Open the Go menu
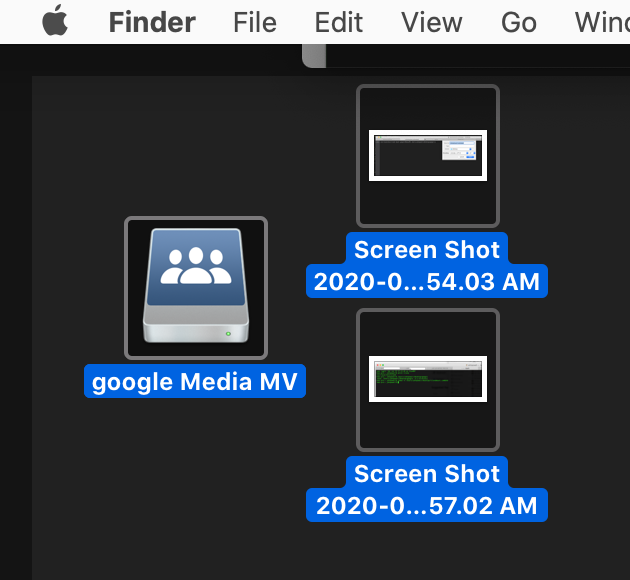This screenshot has width=630, height=580. coord(519,22)
